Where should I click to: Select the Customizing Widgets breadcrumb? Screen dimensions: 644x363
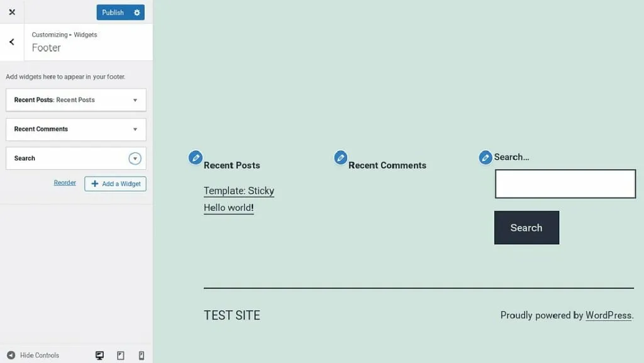coord(64,35)
